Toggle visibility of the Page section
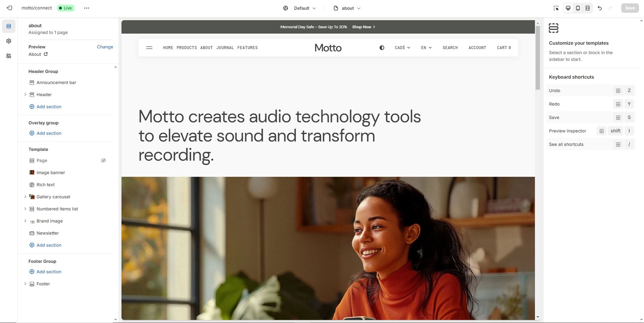Screen dimensions: 644x323 click(x=103, y=161)
